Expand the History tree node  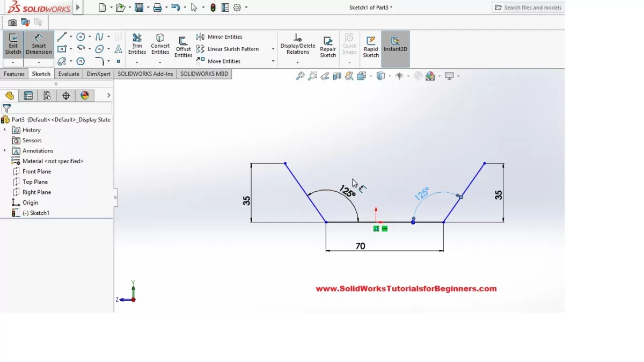(x=4, y=130)
